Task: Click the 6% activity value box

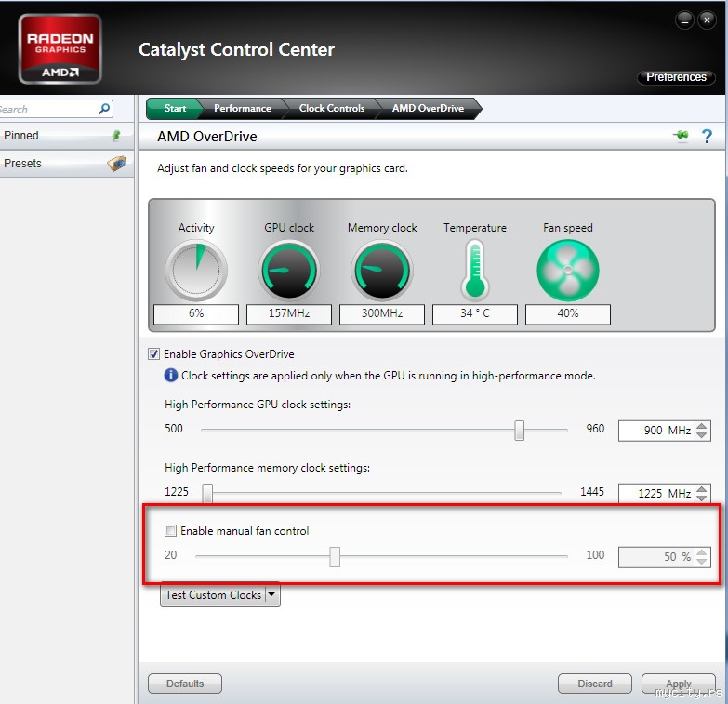Action: click(196, 313)
